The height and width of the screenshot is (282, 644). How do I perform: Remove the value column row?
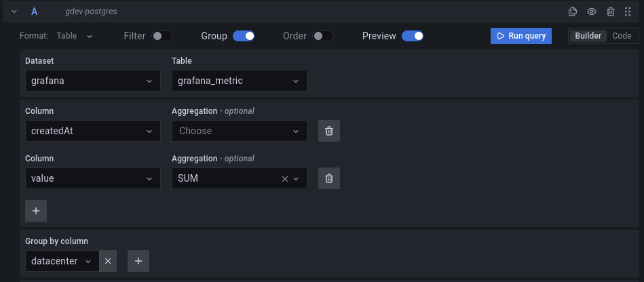click(x=329, y=178)
